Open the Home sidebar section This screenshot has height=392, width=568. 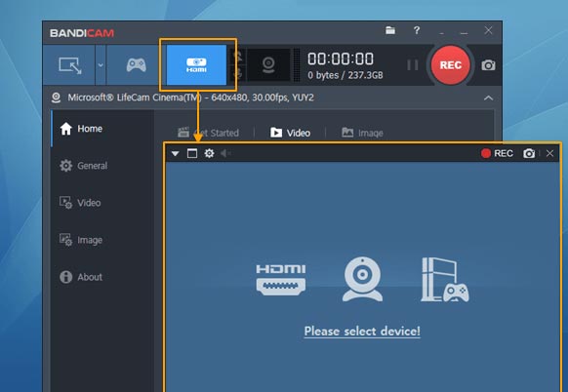(81, 129)
